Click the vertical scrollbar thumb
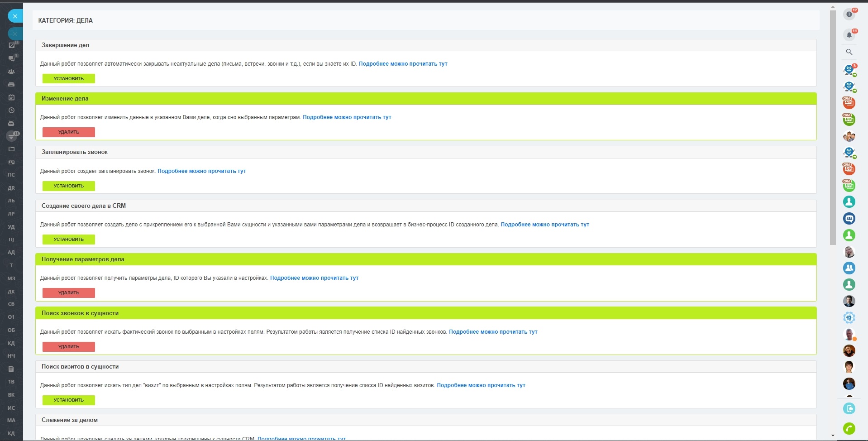 click(x=833, y=128)
